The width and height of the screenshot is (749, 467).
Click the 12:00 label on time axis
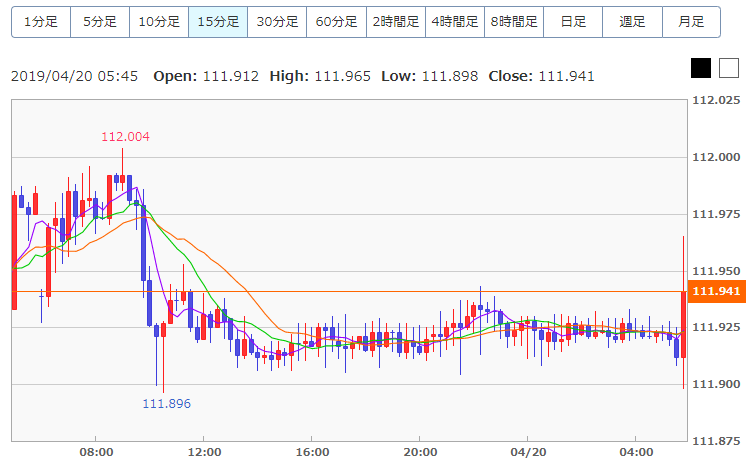(x=204, y=452)
